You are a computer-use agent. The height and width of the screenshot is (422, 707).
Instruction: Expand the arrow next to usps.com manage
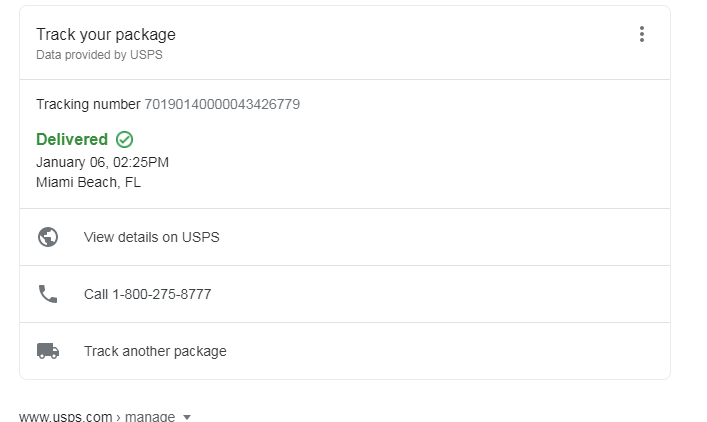[187, 417]
